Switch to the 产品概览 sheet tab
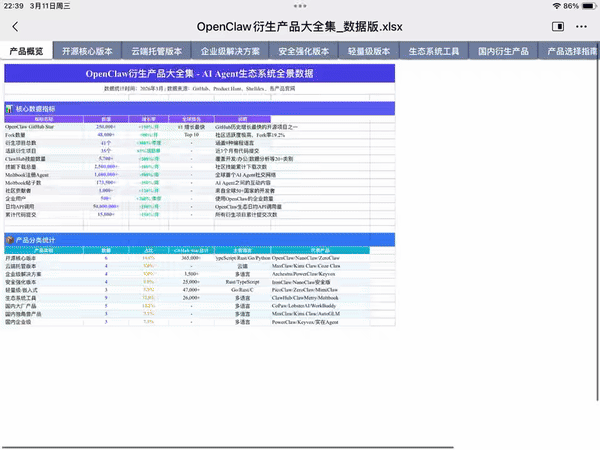 pyautogui.click(x=26, y=51)
